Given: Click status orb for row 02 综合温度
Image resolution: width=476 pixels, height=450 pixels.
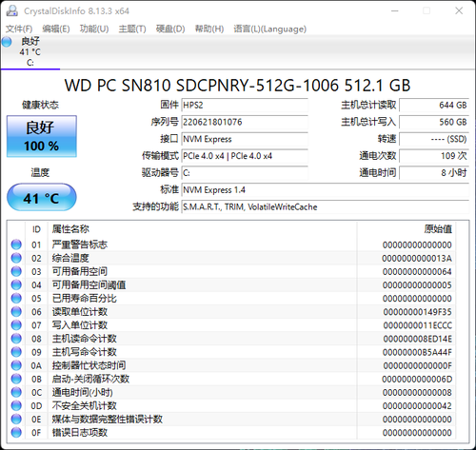Looking at the screenshot, I should [x=16, y=258].
